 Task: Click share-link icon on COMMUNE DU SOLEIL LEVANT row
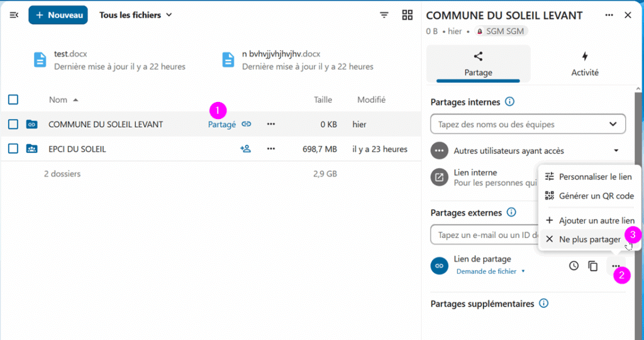[246, 124]
